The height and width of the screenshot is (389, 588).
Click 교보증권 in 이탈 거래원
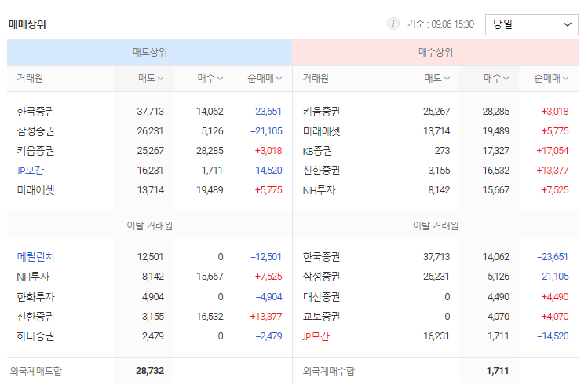click(x=321, y=317)
